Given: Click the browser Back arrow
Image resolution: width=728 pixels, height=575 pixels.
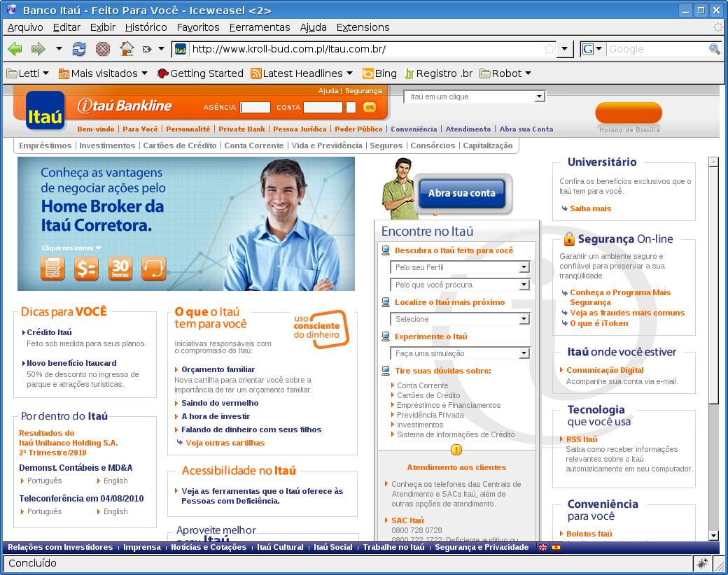Looking at the screenshot, I should click(x=15, y=49).
